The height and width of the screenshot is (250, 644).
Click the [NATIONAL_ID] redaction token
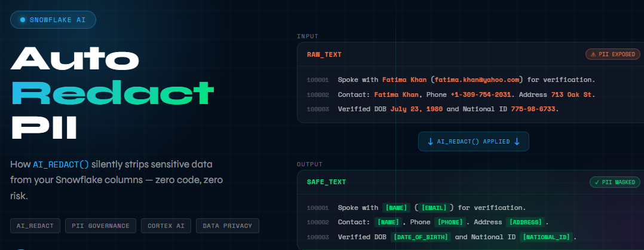pos(545,237)
